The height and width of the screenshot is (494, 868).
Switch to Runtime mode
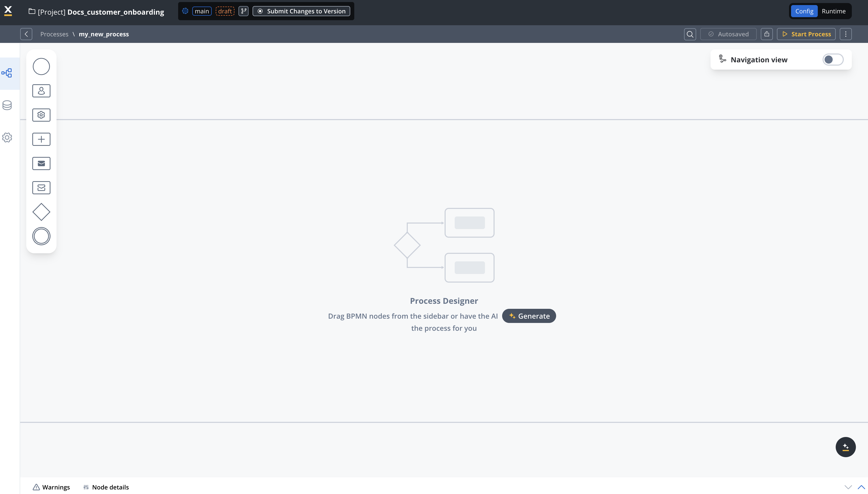click(833, 11)
